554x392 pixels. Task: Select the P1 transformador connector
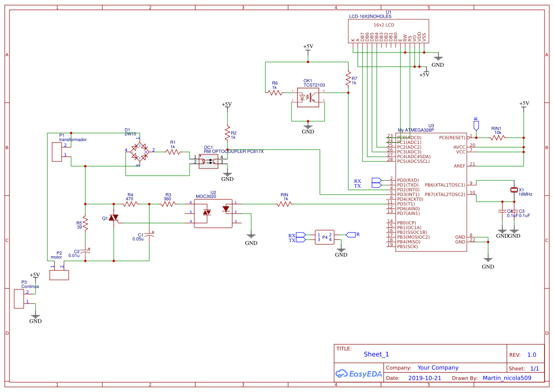(x=57, y=151)
